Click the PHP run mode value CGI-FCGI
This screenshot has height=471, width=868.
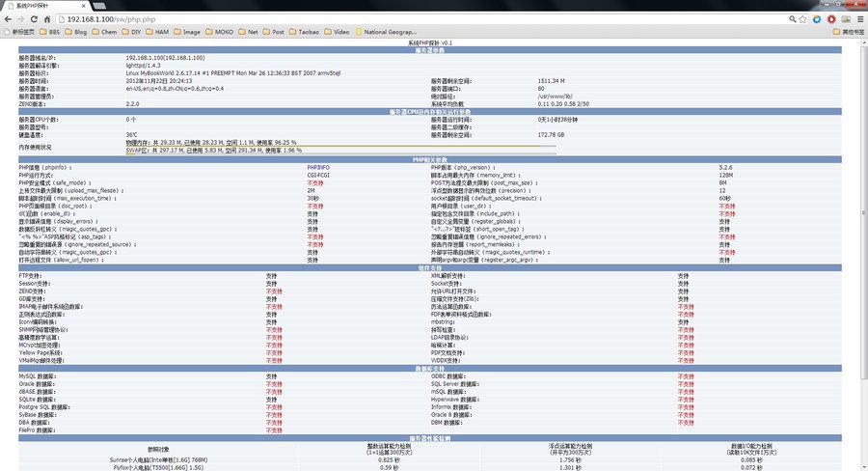(318, 175)
